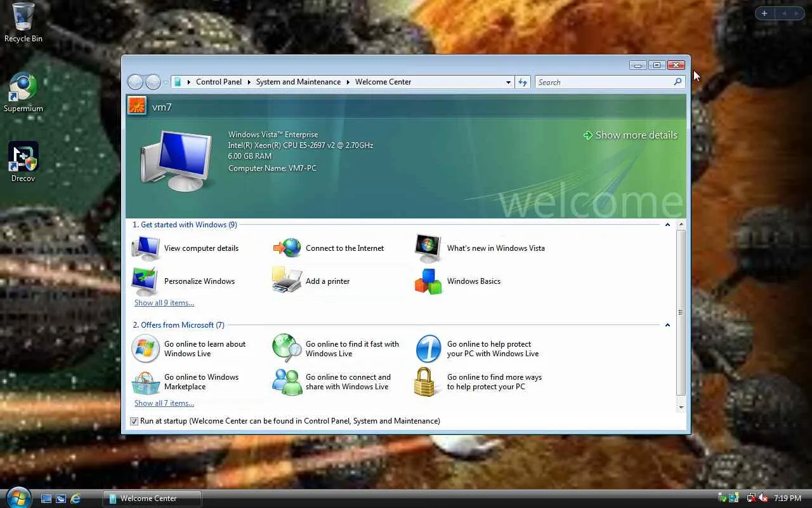The image size is (812, 508).
Task: Collapse the Offers from Microsoft section
Action: (667, 325)
